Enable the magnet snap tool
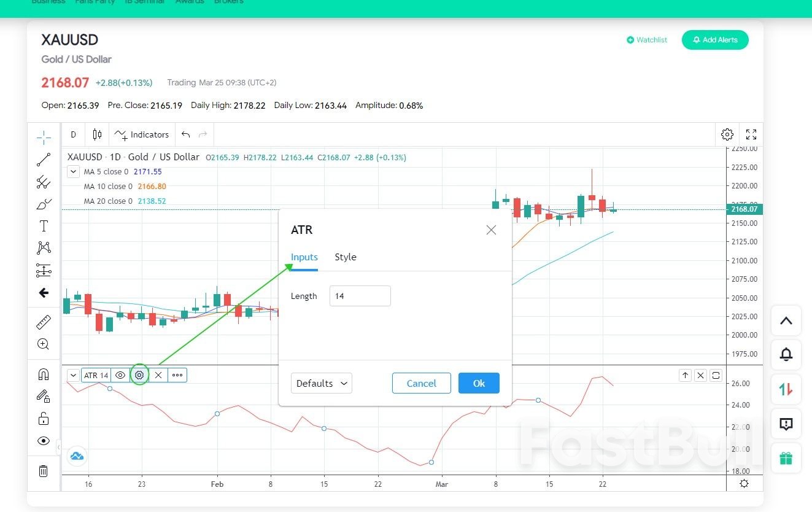Viewport: 812px width, 512px height. click(x=43, y=373)
